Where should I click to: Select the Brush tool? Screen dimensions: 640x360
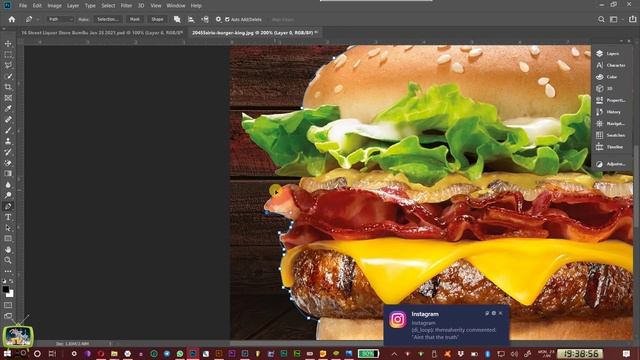pyautogui.click(x=8, y=130)
